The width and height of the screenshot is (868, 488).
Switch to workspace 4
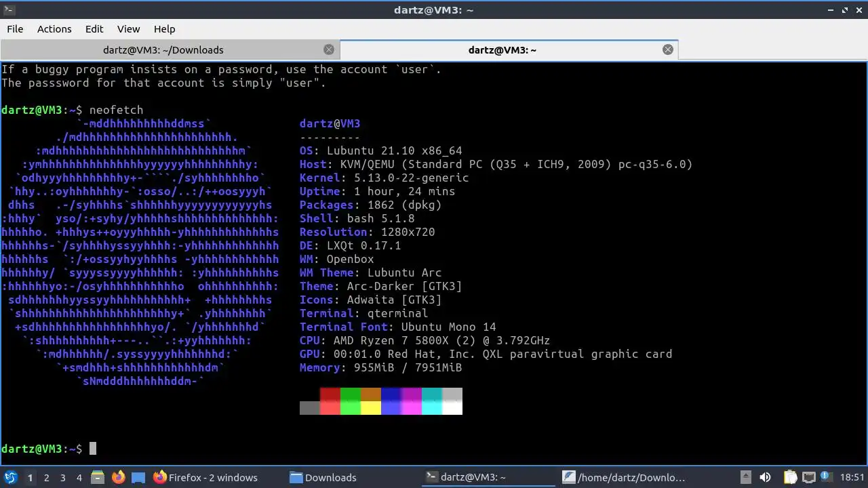[x=79, y=477]
